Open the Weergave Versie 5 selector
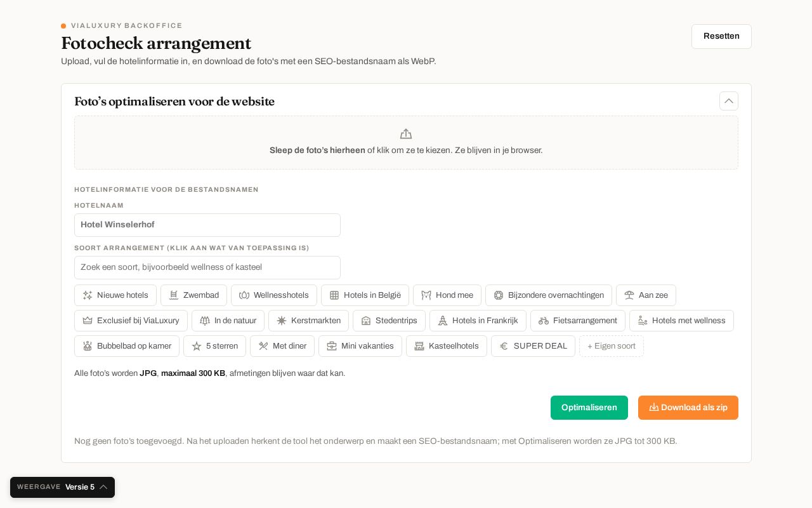Image resolution: width=812 pixels, height=508 pixels. (x=62, y=487)
